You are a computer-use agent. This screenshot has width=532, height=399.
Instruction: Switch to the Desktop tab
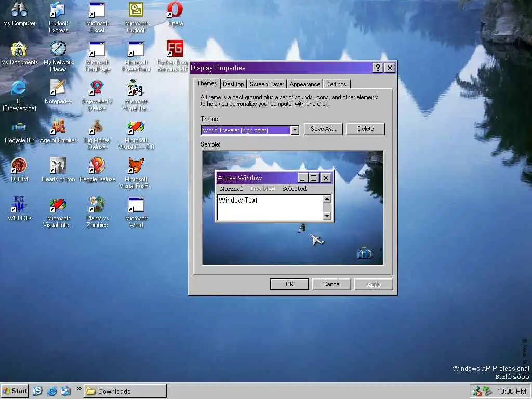click(x=233, y=84)
